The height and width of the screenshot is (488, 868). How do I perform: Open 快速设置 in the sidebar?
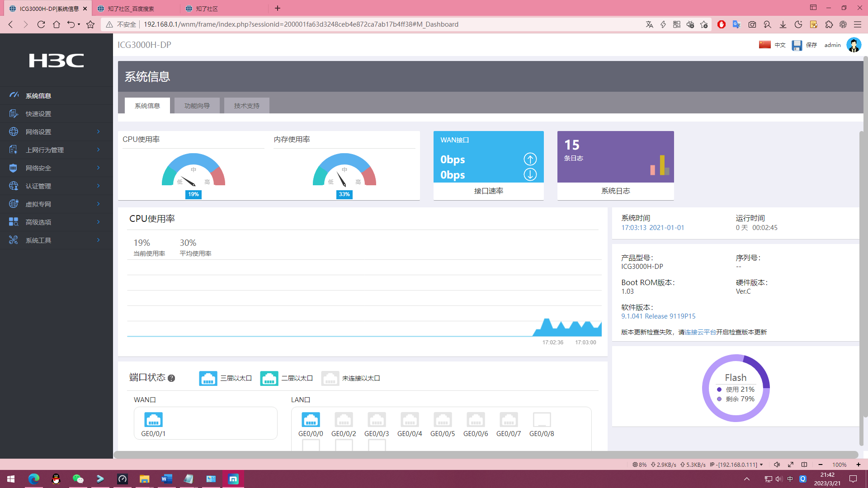[38, 114]
